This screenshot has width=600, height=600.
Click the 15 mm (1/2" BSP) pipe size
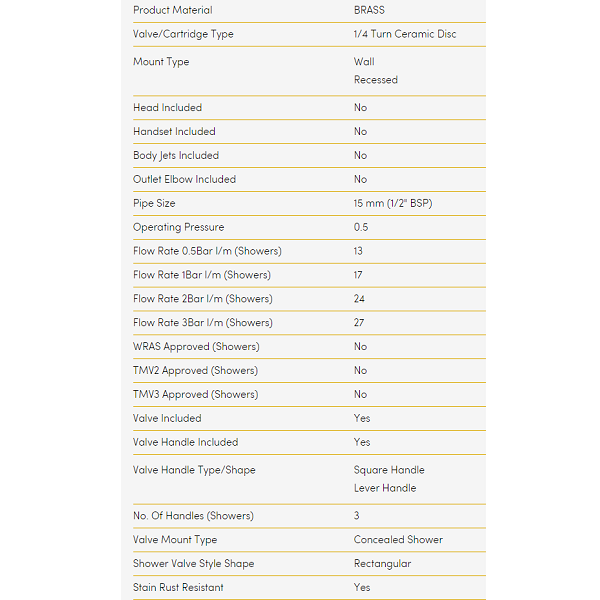point(393,204)
